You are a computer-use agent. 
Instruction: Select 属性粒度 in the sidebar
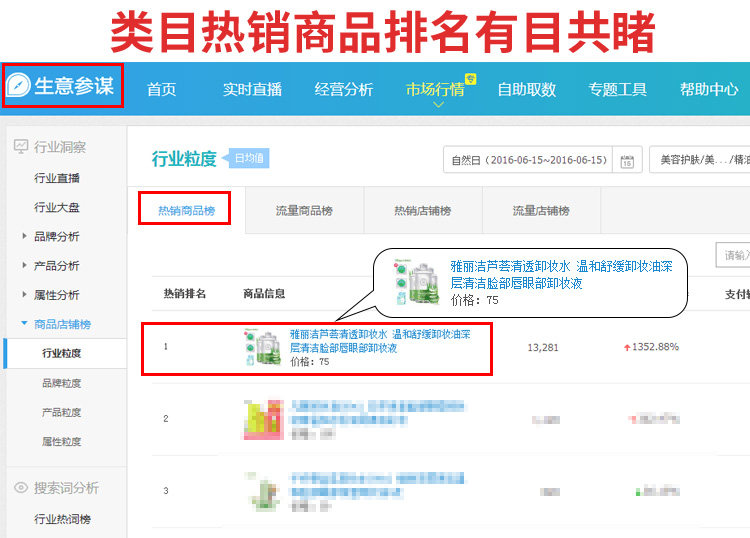pyautogui.click(x=62, y=441)
